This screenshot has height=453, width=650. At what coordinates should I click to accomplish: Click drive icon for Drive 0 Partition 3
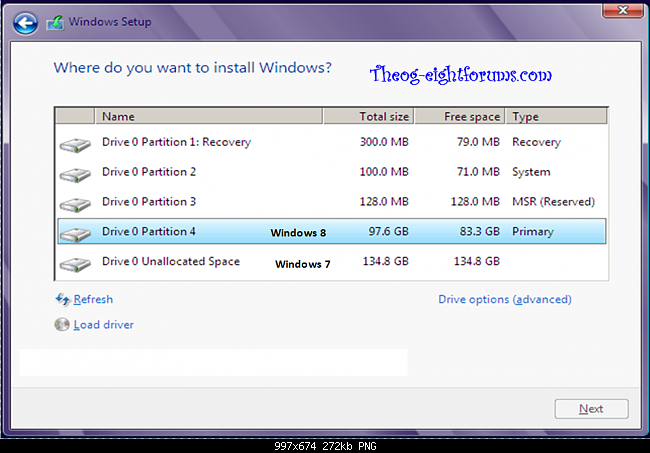point(75,205)
